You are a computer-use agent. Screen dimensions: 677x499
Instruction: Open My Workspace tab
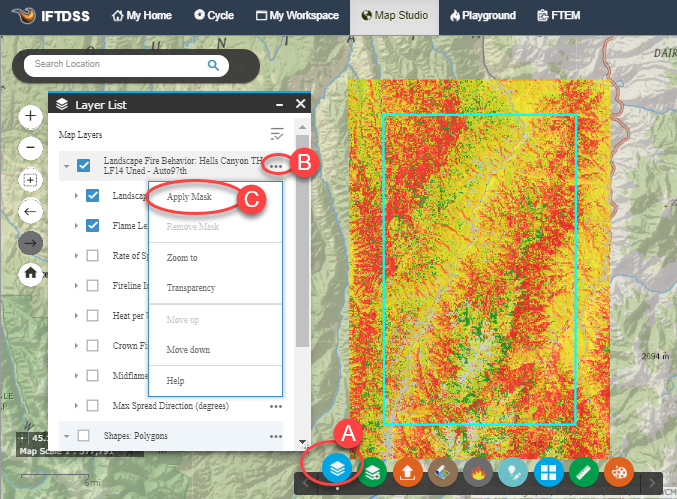pyautogui.click(x=297, y=16)
